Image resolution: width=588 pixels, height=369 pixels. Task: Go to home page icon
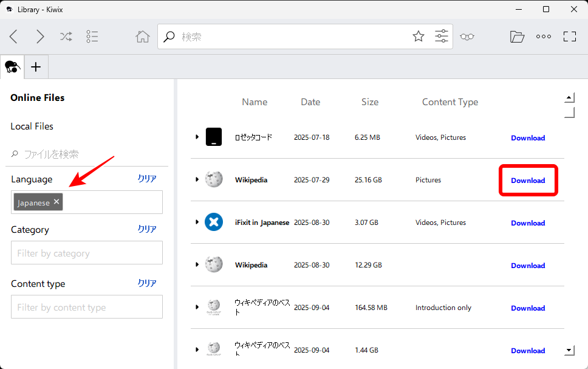pos(143,36)
